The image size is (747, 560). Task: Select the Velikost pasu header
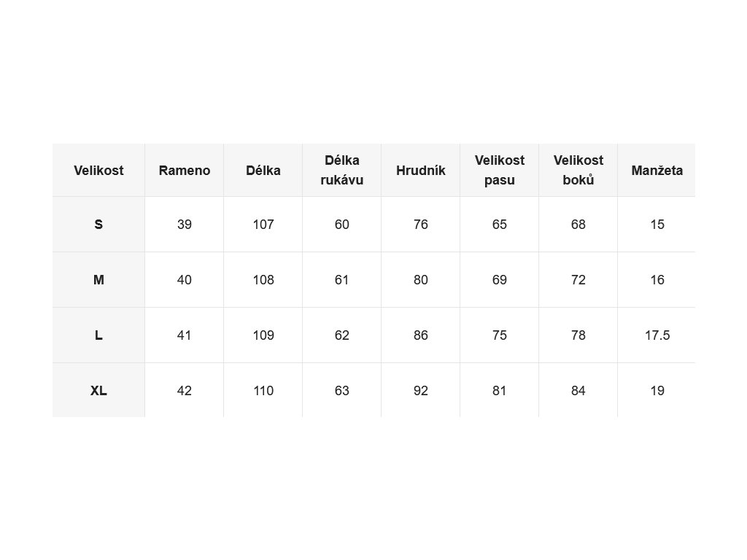499,171
